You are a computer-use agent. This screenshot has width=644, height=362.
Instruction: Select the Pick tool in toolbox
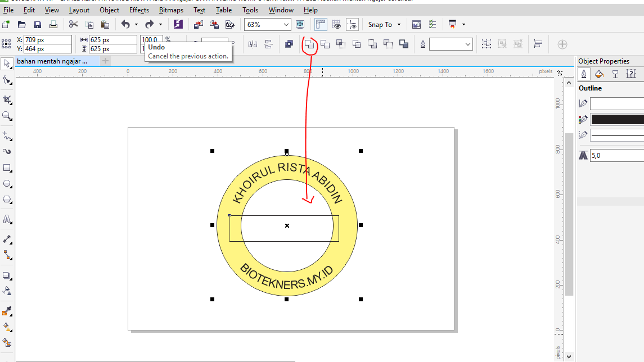click(7, 64)
